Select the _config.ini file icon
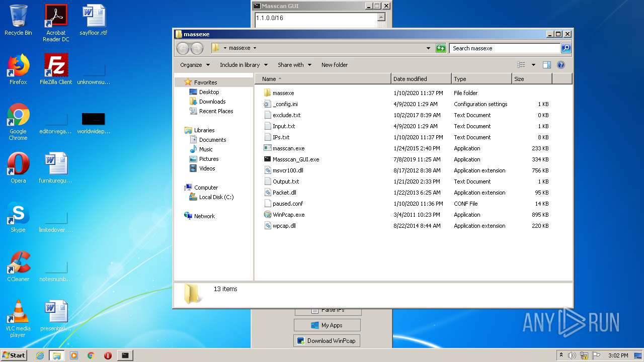The image size is (644, 362). pyautogui.click(x=268, y=104)
